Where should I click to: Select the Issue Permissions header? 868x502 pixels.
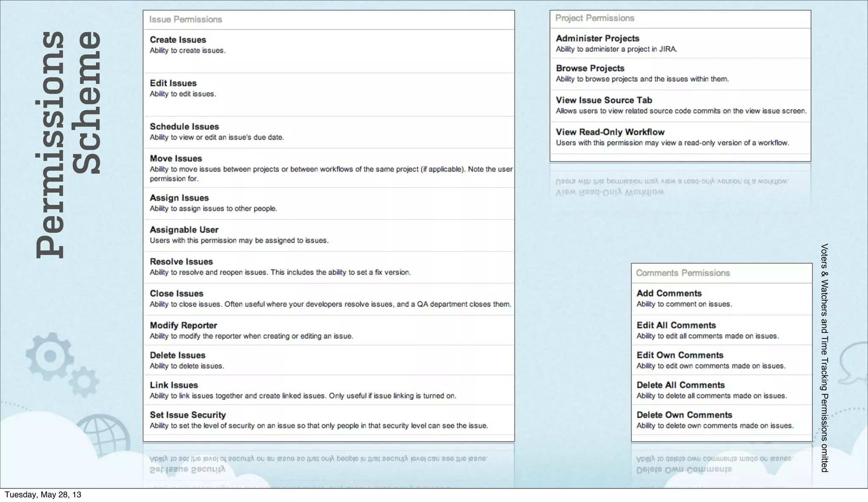tap(186, 20)
